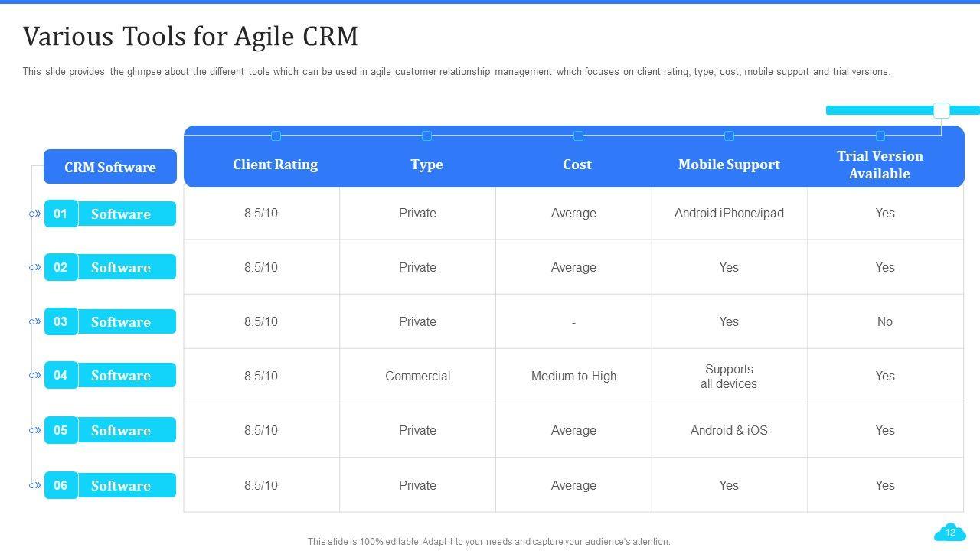Click the 04 Software row label
Screen dimensions: 980x551
click(120, 376)
